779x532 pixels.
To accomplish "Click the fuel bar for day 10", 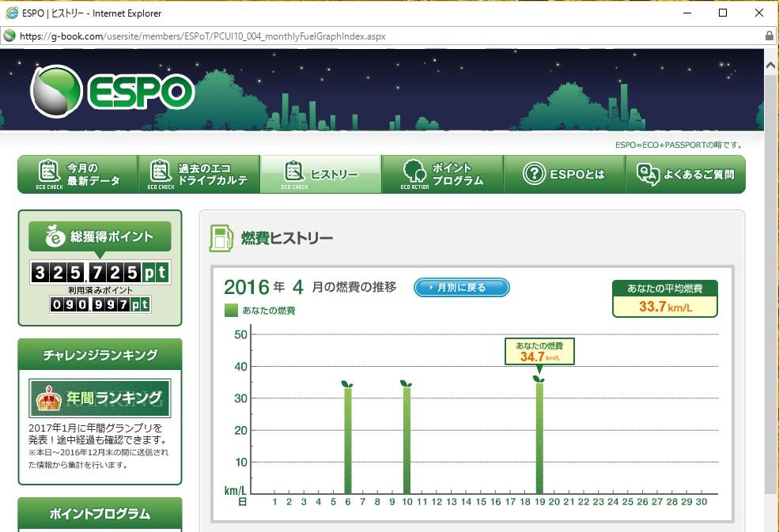I will 407,440.
